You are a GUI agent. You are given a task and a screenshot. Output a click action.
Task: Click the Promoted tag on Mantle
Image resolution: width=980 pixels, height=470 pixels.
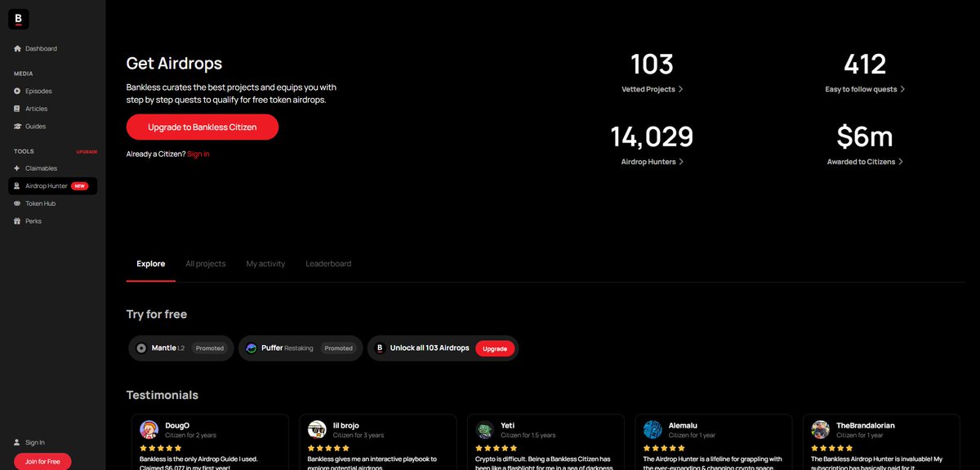click(210, 348)
